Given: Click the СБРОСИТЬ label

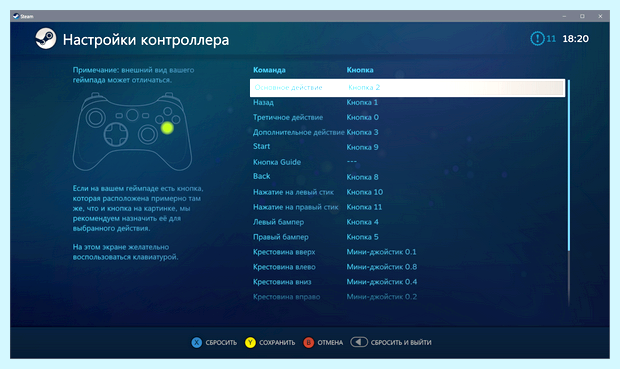Looking at the screenshot, I should point(221,343).
